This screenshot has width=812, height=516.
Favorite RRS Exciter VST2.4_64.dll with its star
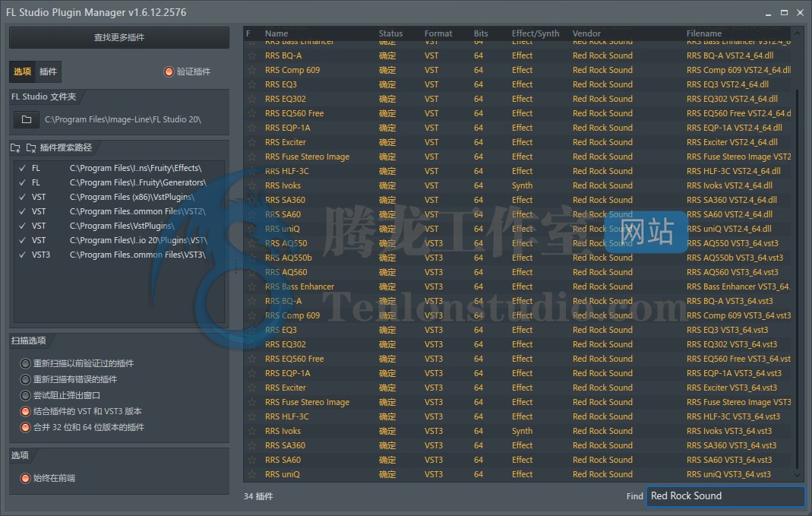pos(251,142)
